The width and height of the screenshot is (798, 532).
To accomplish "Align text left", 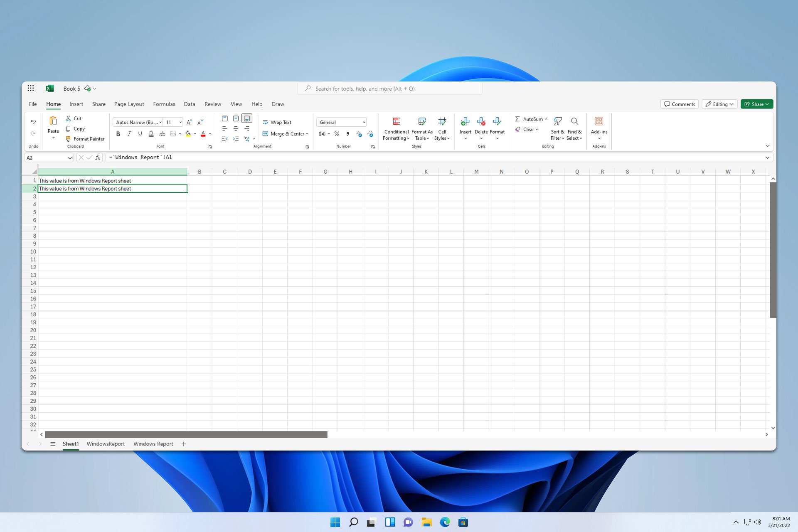I will 225,129.
